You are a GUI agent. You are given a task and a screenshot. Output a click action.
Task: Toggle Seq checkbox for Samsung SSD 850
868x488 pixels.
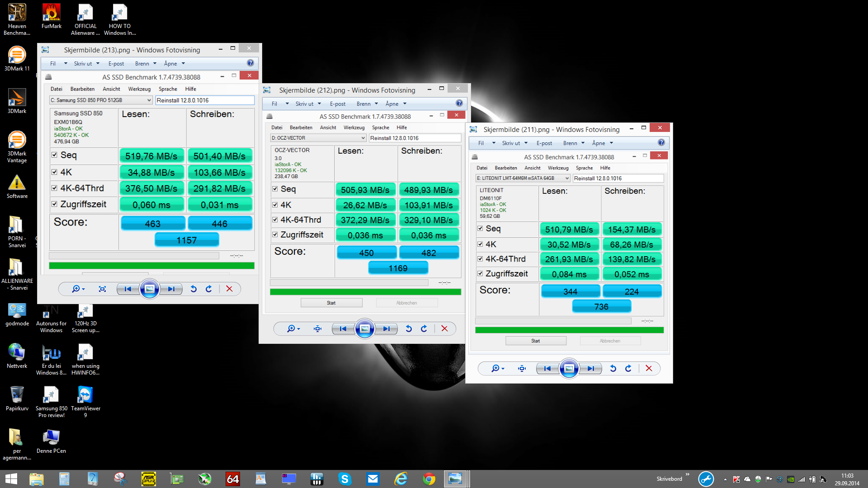pos(54,155)
